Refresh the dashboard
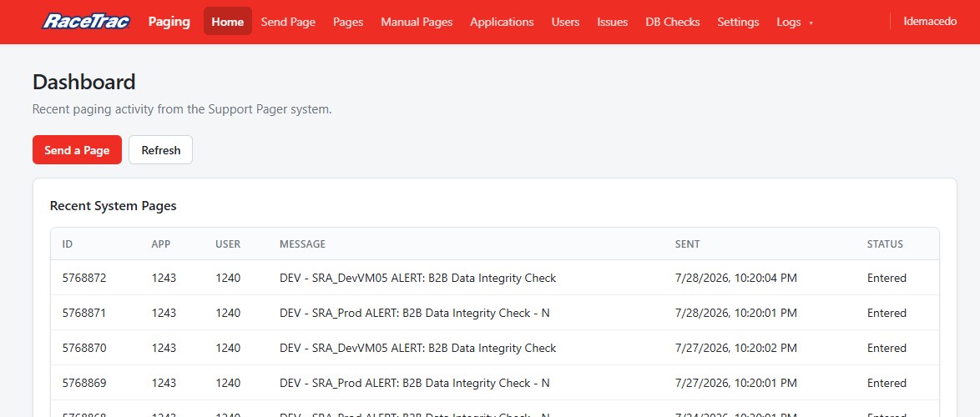 point(160,150)
